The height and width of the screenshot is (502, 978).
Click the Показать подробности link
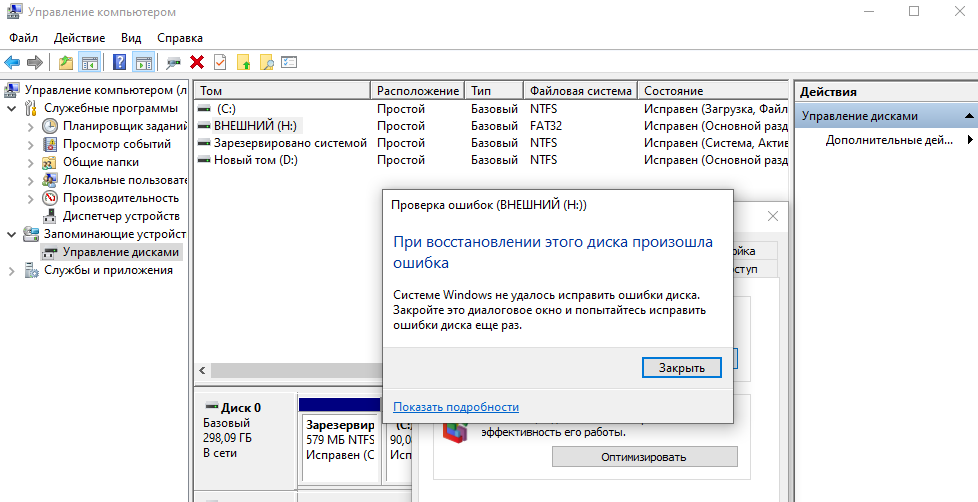pos(455,407)
